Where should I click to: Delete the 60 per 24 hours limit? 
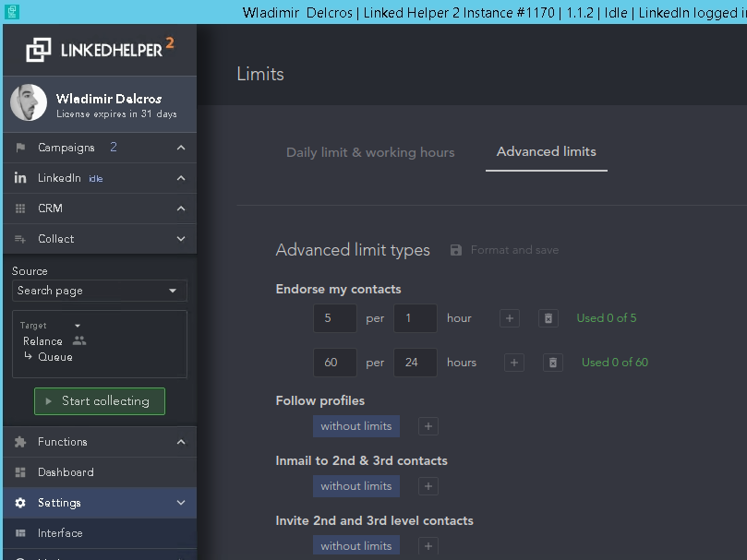click(x=553, y=363)
